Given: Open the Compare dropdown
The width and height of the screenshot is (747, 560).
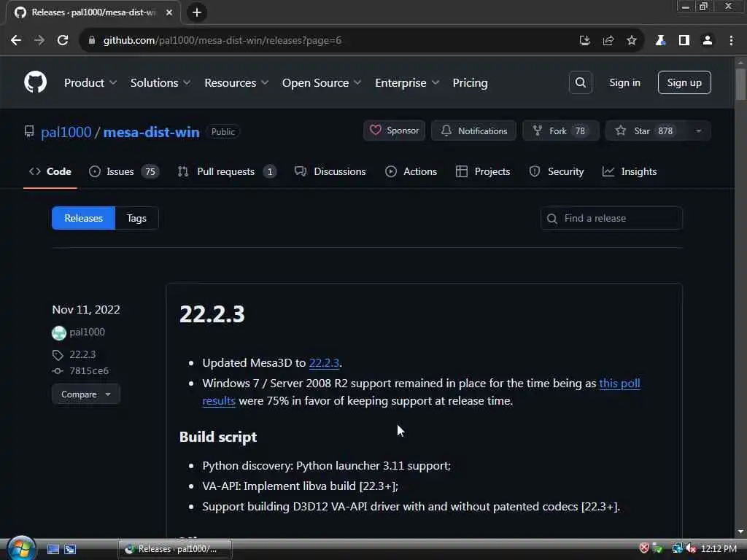Looking at the screenshot, I should (86, 394).
